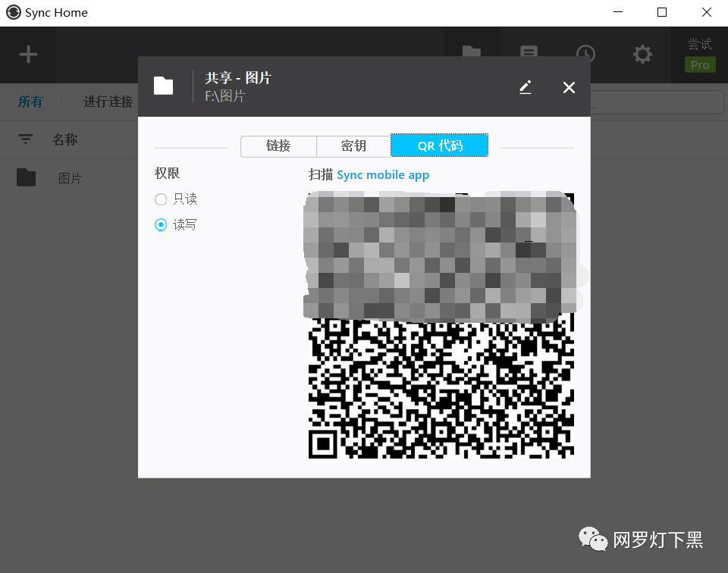Maximize the Sync Home window
The image size is (728, 573).
coord(662,12)
